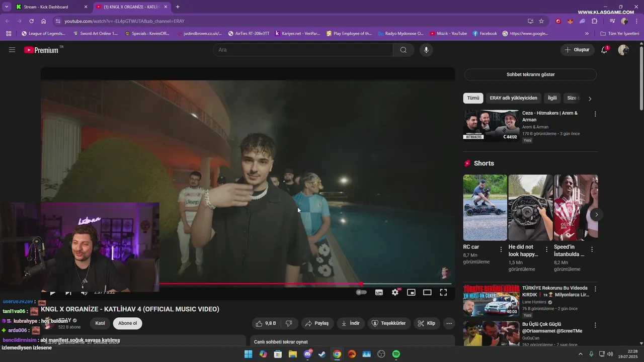Switch the video to miniplayer mode

[411, 292]
